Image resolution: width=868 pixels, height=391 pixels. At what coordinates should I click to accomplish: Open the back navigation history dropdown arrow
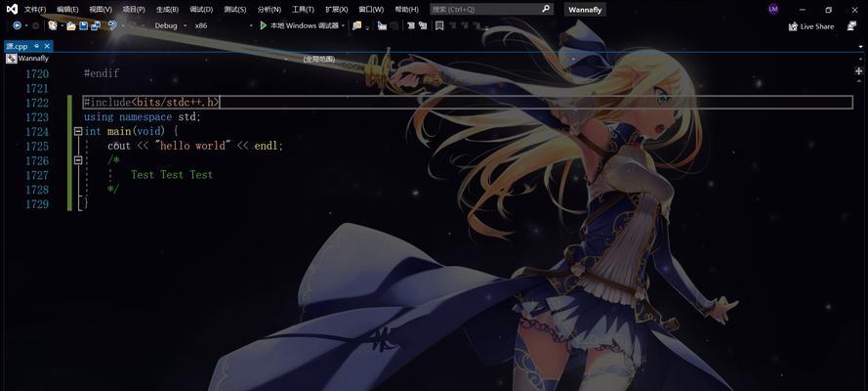click(x=26, y=26)
